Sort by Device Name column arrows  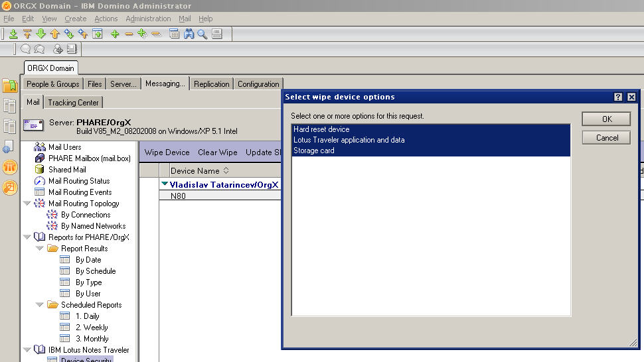[x=226, y=170]
